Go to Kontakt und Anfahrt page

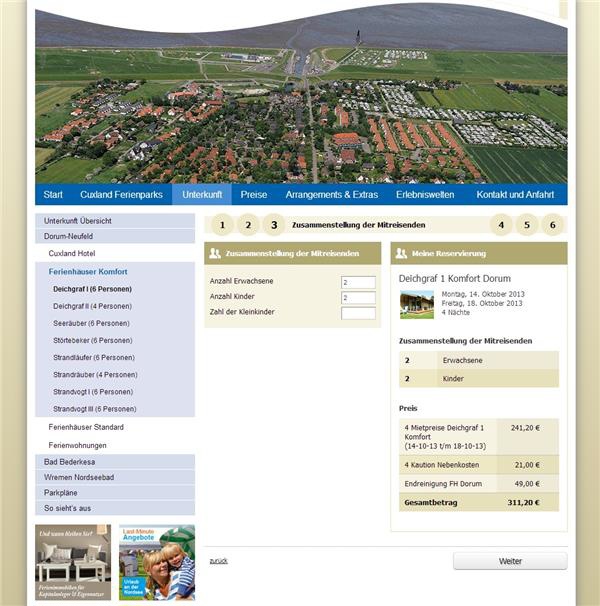pos(515,194)
